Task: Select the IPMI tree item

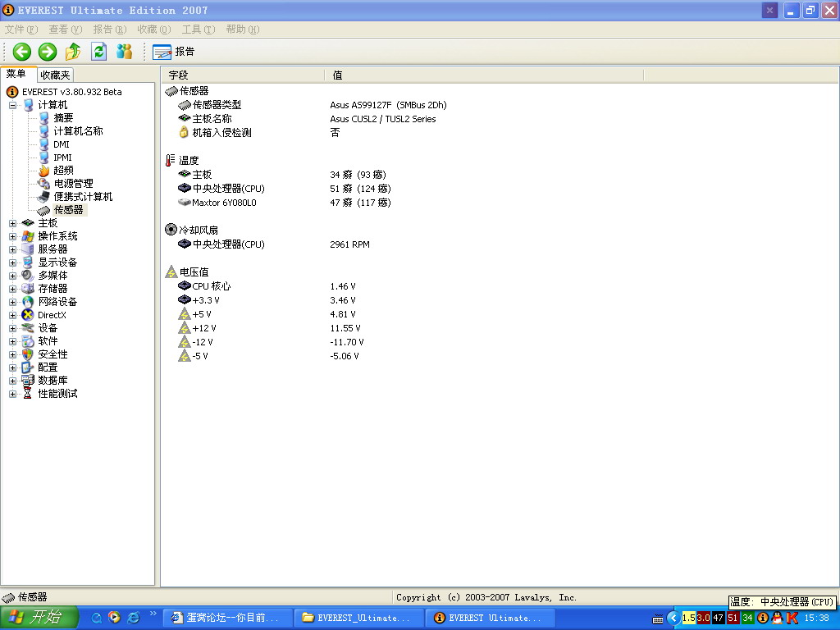Action: pos(62,157)
